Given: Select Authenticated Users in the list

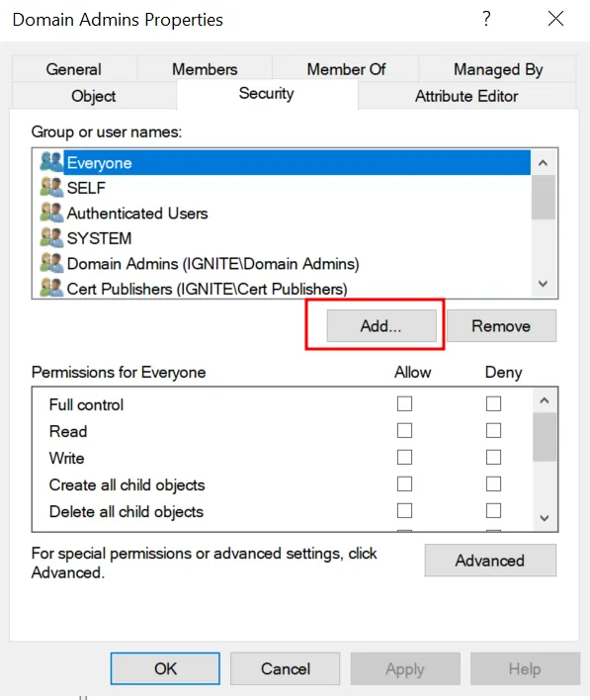Looking at the screenshot, I should pos(285,213).
